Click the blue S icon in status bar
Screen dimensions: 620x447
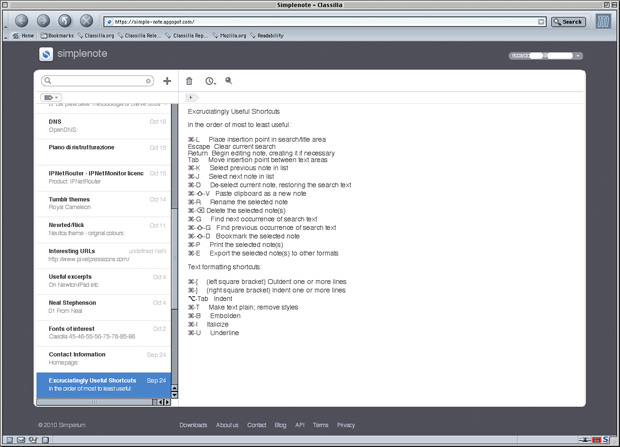[606, 439]
